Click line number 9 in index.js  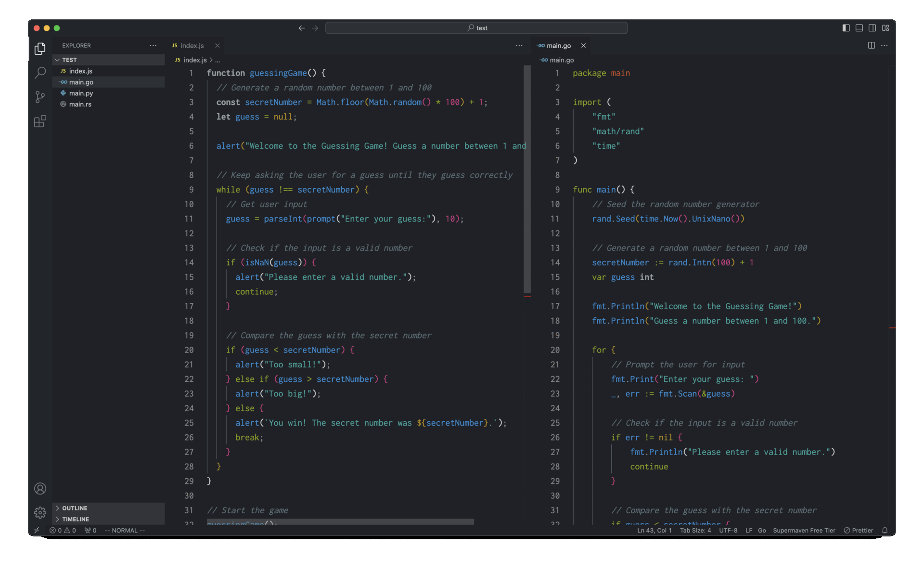(191, 190)
